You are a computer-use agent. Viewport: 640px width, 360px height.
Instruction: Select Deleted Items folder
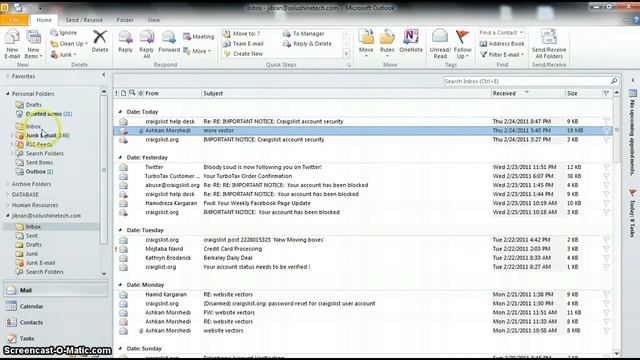click(x=44, y=114)
